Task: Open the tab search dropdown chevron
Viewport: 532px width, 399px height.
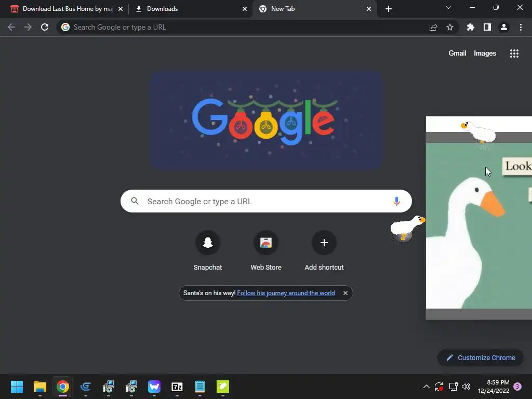Action: [448, 7]
